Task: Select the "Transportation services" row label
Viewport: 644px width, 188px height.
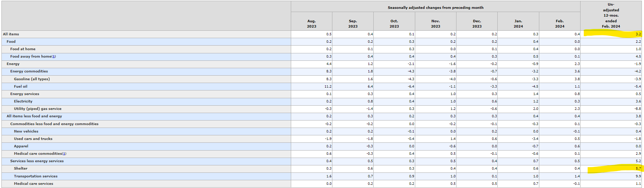Action: click(x=36, y=176)
